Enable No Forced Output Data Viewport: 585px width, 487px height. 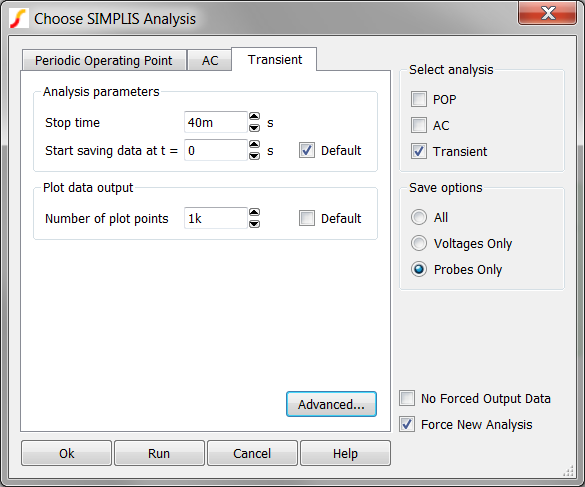[x=407, y=398]
